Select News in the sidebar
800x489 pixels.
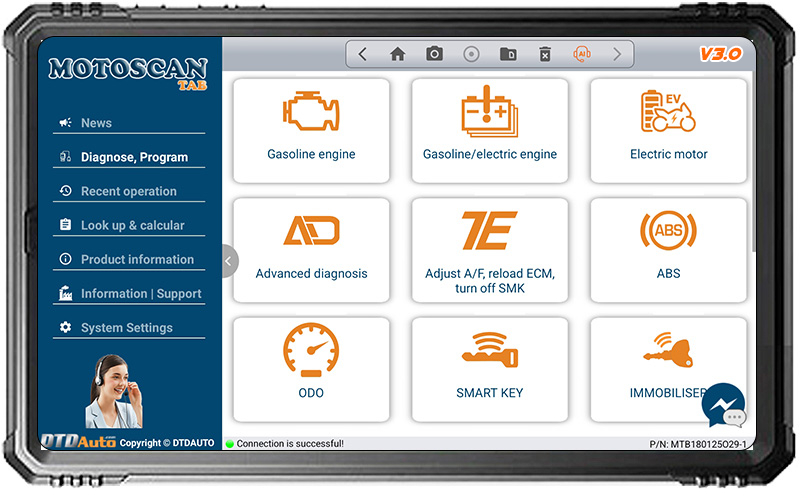[129, 123]
